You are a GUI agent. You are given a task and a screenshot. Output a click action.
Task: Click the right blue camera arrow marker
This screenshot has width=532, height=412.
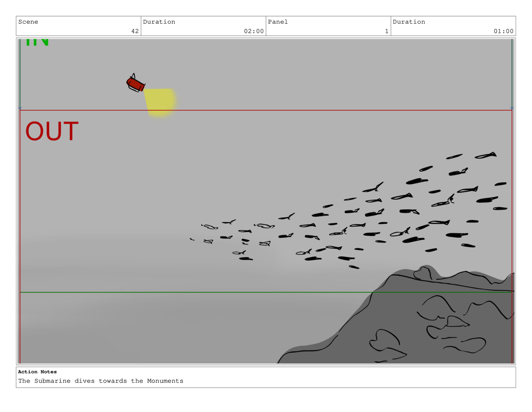point(512,108)
